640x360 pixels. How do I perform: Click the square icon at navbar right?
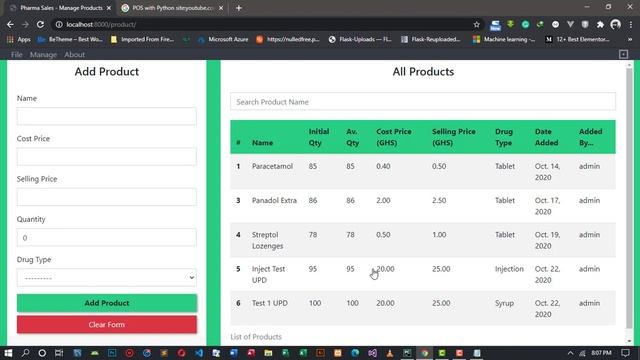623,54
